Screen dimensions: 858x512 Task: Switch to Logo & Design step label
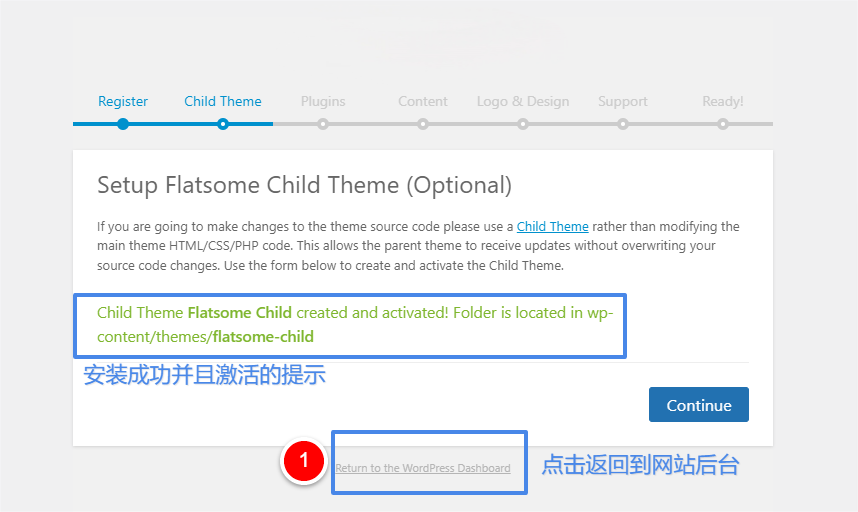pyautogui.click(x=523, y=101)
